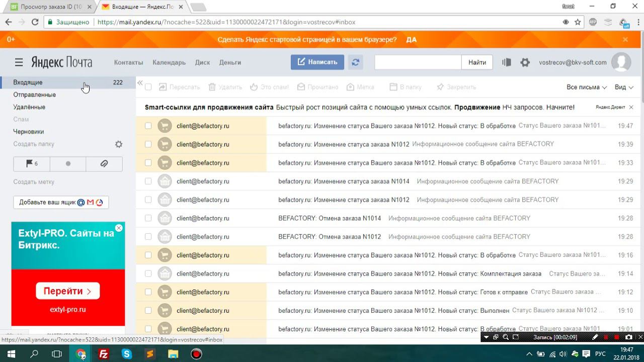Open Календарь in top navigation
The height and width of the screenshot is (362, 644).
pyautogui.click(x=169, y=62)
